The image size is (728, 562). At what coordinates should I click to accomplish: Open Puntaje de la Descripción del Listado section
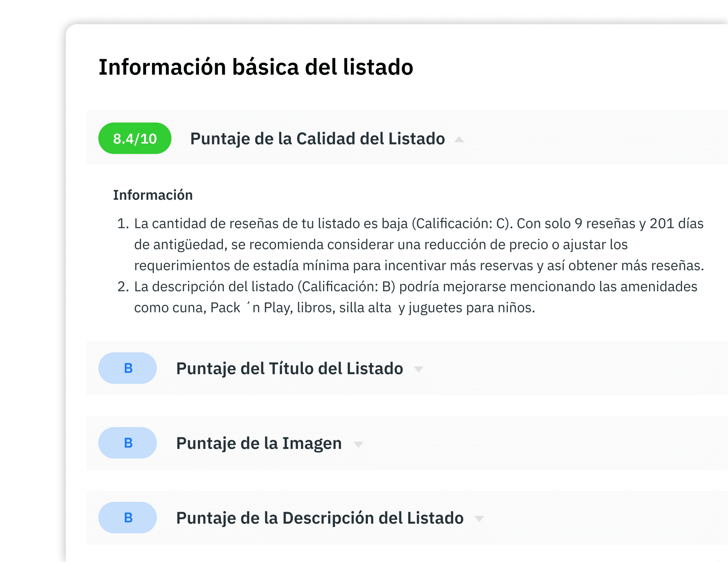[x=320, y=518]
